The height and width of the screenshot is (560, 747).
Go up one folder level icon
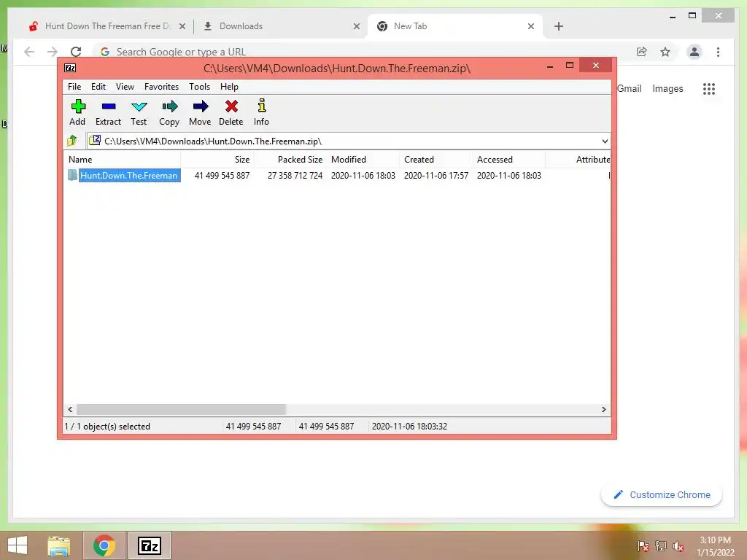(x=72, y=141)
